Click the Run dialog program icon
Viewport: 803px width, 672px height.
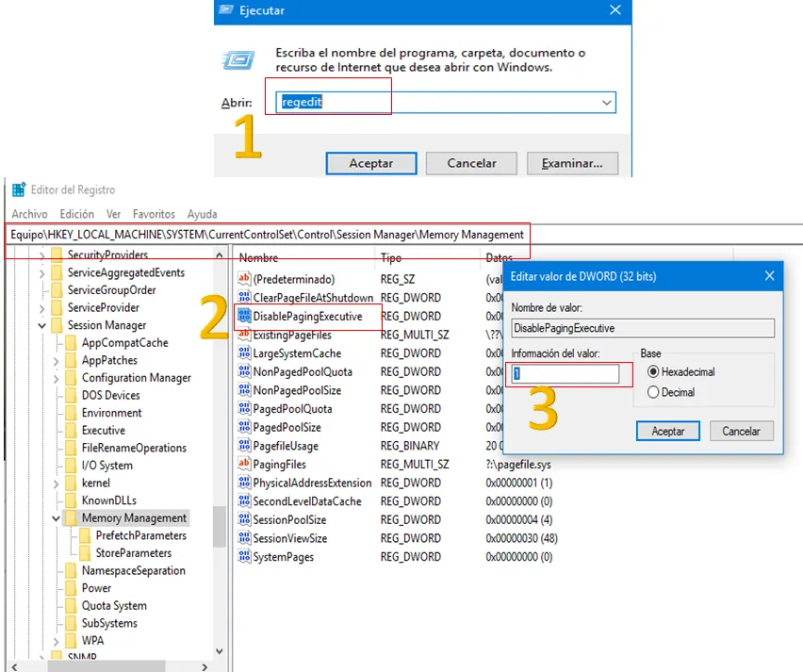(x=238, y=60)
